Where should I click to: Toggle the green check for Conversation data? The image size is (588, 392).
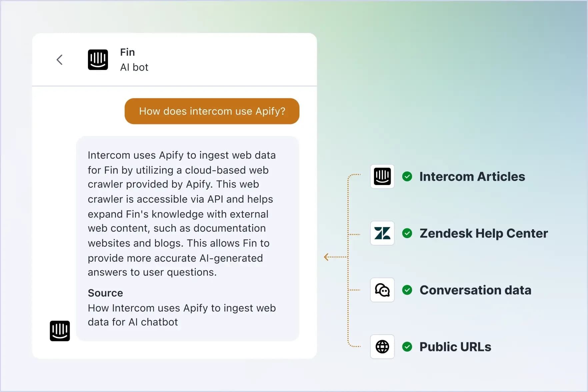tap(407, 290)
